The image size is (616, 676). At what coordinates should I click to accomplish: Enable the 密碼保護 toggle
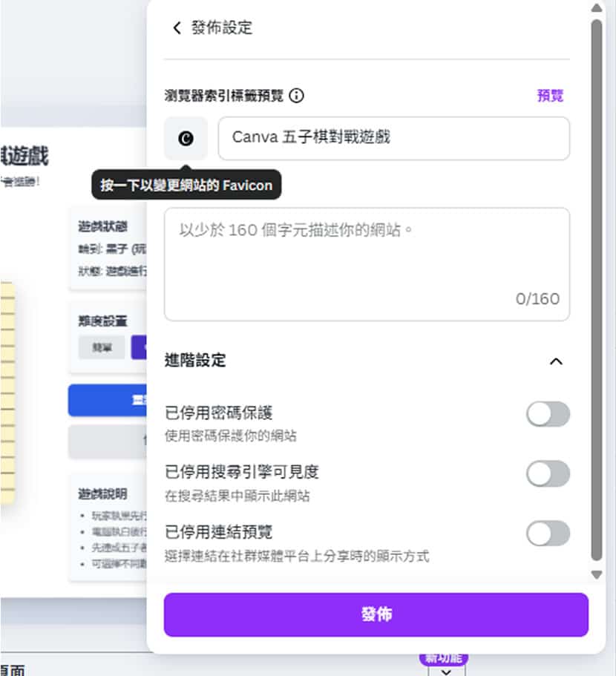(548, 414)
